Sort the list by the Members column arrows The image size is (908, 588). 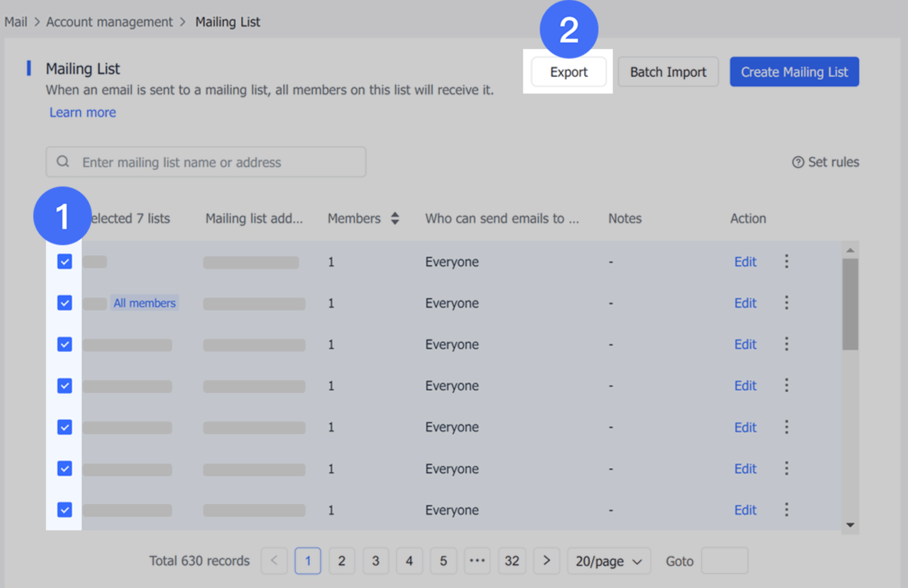395,218
